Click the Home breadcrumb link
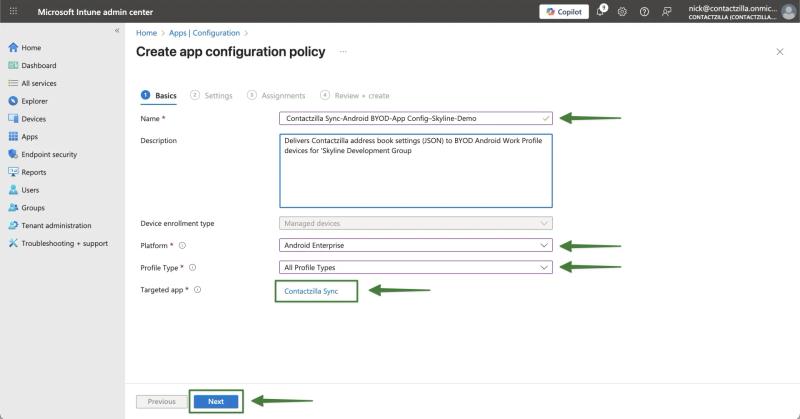This screenshot has width=800, height=419. pyautogui.click(x=146, y=33)
